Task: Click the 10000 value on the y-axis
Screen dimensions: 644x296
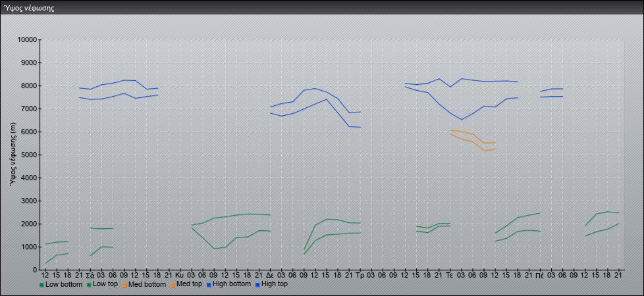Action: click(27, 40)
